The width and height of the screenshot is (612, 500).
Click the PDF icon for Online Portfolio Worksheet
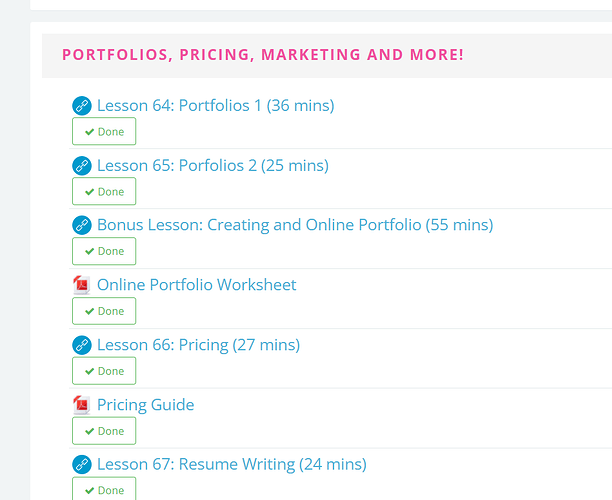[82, 285]
